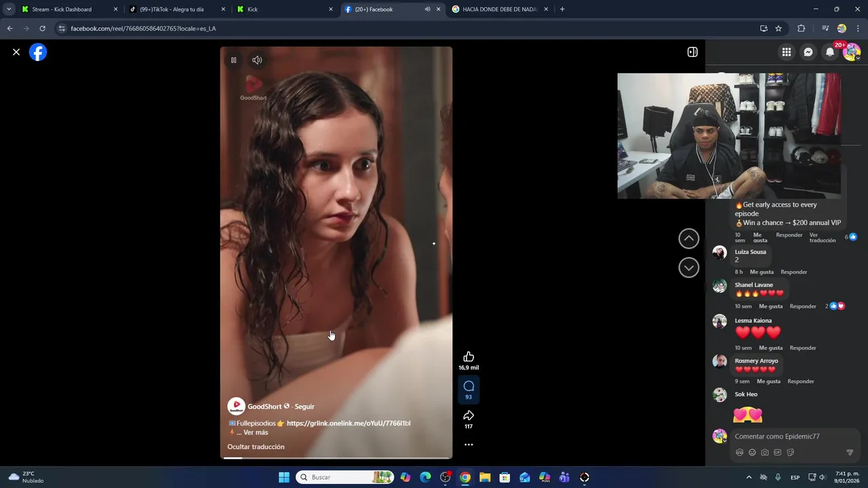Open Chrome extensions puzzle icon
The width and height of the screenshot is (868, 488).
point(801,28)
